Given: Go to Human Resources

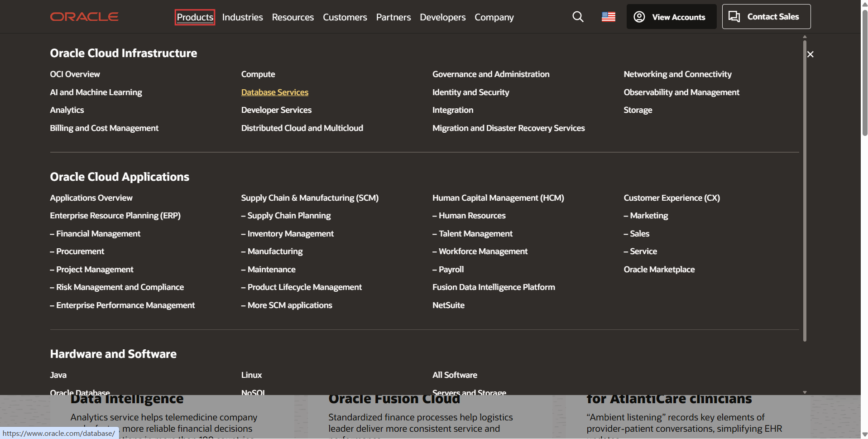Looking at the screenshot, I should tap(469, 216).
